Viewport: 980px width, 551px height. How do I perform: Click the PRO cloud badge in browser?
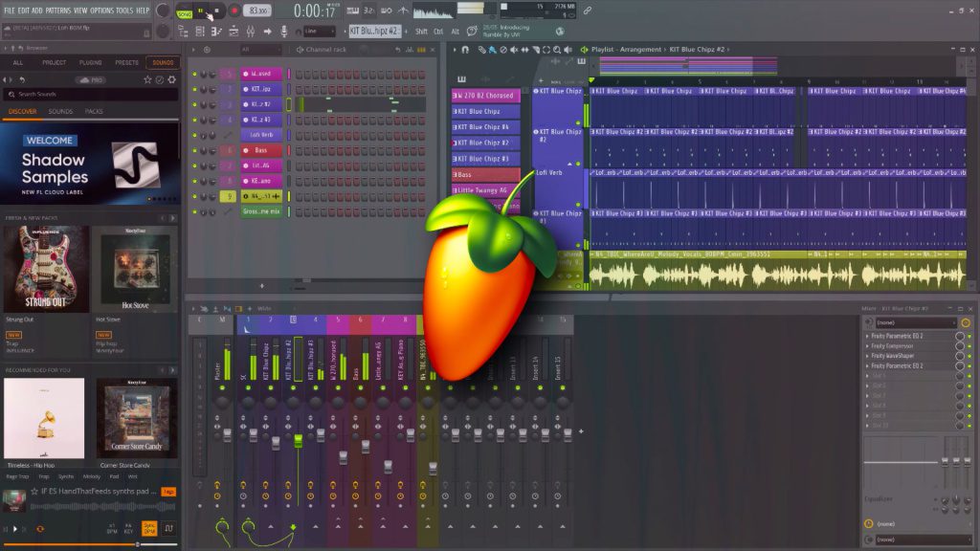[91, 80]
